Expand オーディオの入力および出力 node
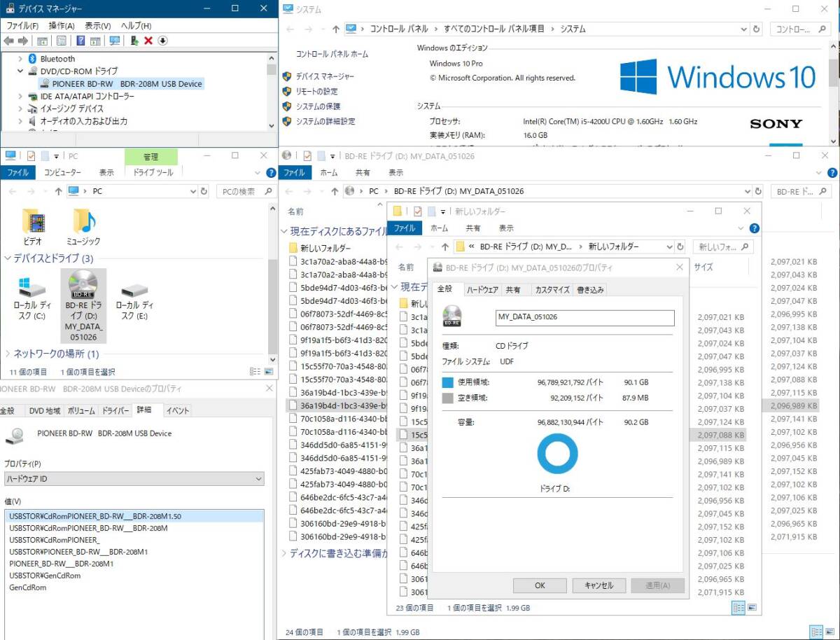 [20, 121]
